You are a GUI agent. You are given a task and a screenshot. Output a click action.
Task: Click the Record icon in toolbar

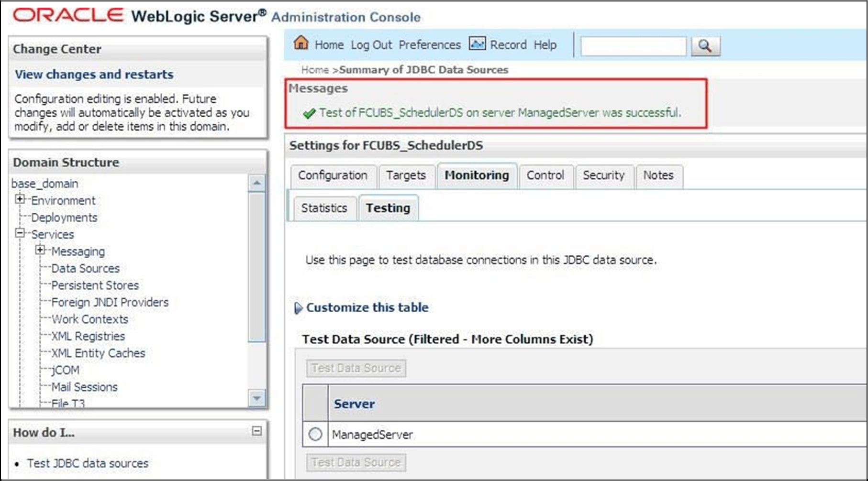click(477, 44)
